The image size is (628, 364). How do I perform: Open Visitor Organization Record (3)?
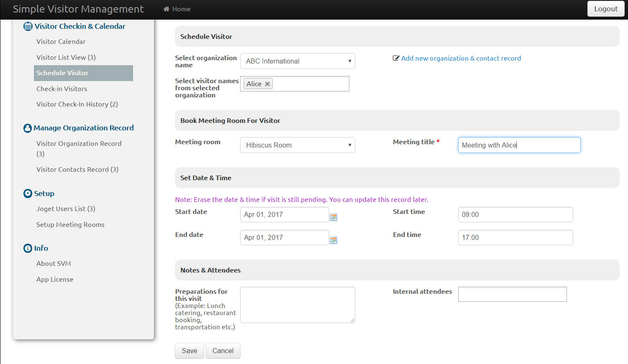pyautogui.click(x=79, y=148)
